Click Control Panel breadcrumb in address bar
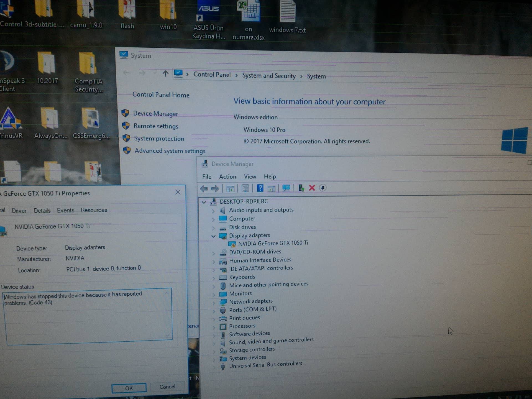The image size is (532, 399). click(x=212, y=75)
